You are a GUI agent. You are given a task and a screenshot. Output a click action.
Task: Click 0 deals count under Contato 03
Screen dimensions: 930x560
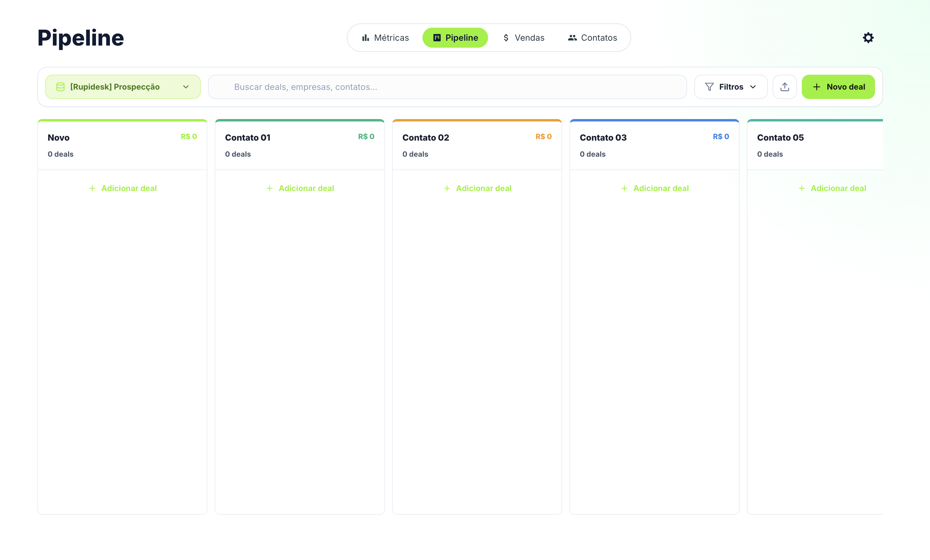pos(592,154)
